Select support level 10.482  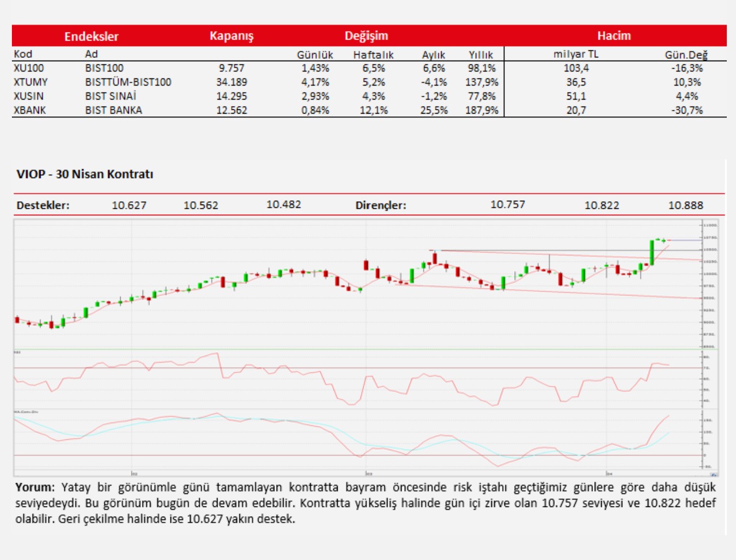click(284, 205)
